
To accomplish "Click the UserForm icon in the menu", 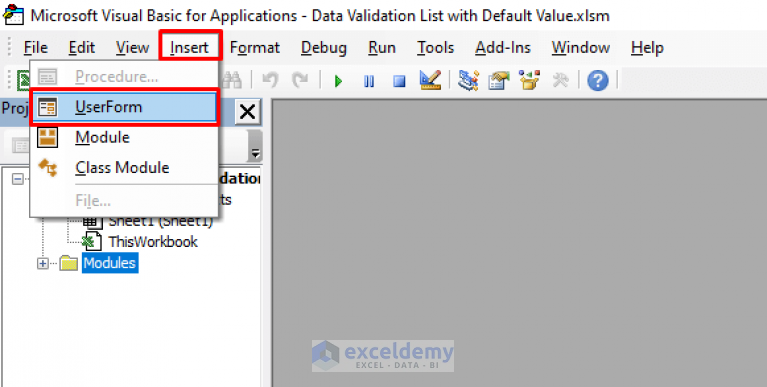I will click(48, 107).
